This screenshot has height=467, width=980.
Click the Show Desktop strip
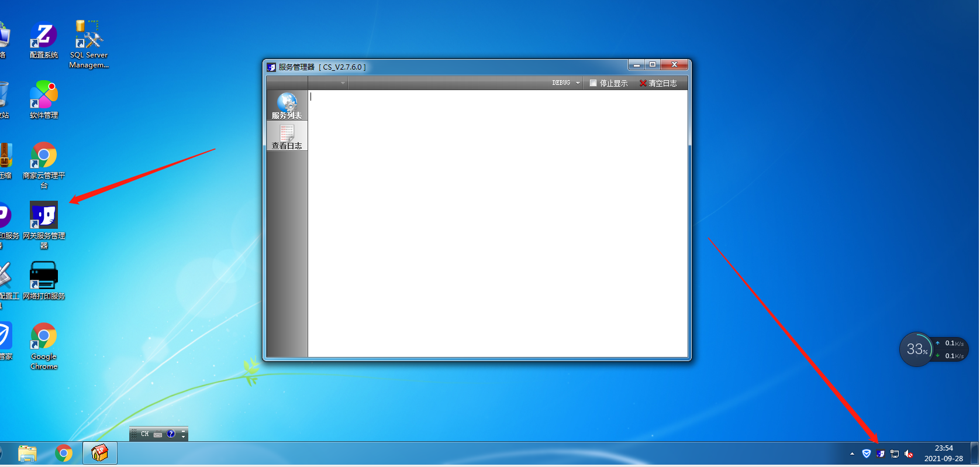[974, 454]
